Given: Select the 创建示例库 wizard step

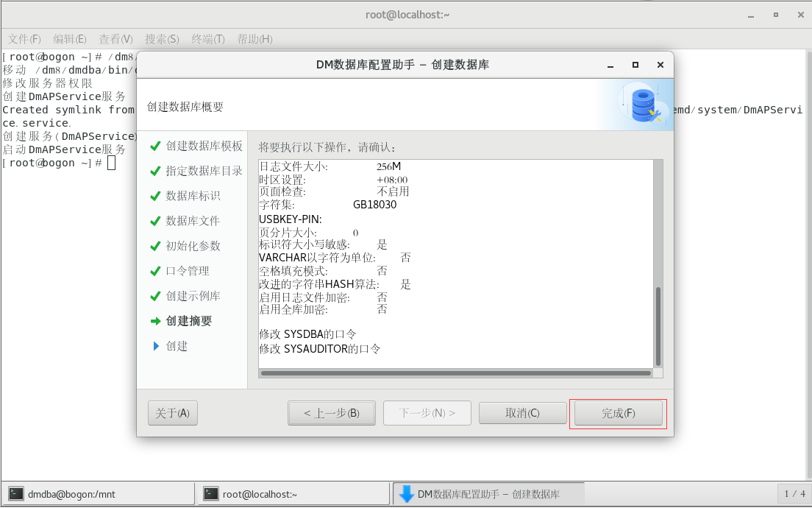Looking at the screenshot, I should tap(193, 296).
